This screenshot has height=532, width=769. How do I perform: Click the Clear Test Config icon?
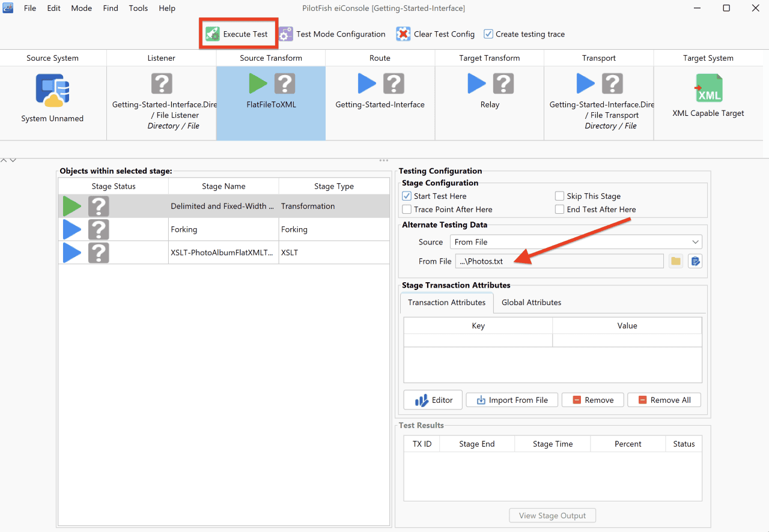(403, 34)
